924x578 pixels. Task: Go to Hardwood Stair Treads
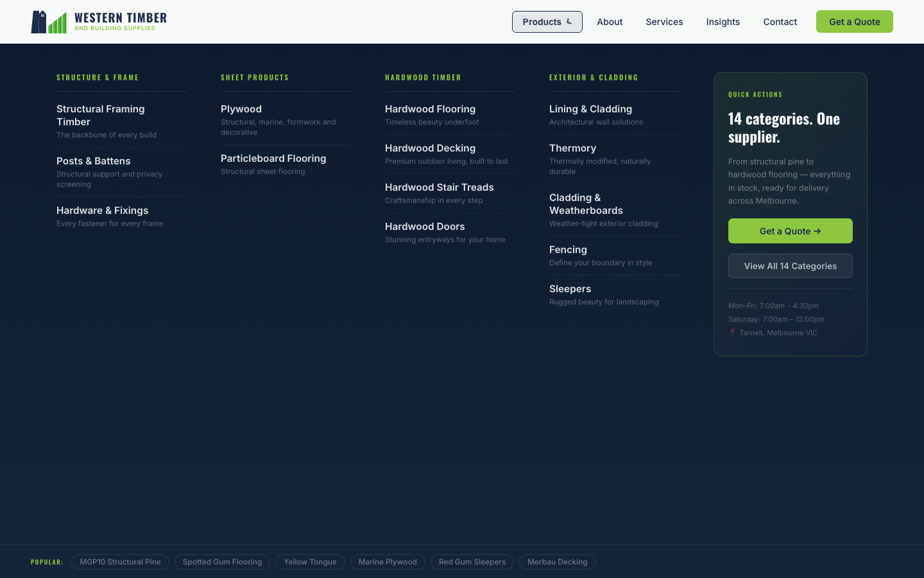point(450,193)
